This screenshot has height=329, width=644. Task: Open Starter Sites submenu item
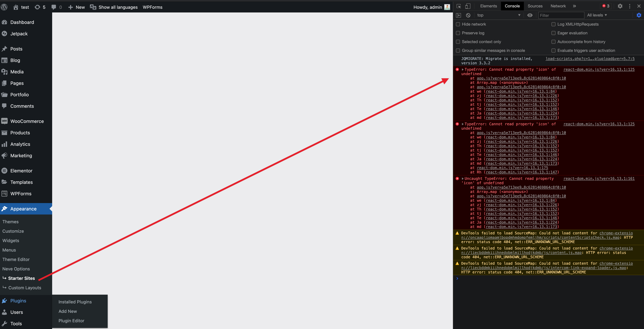(22, 278)
